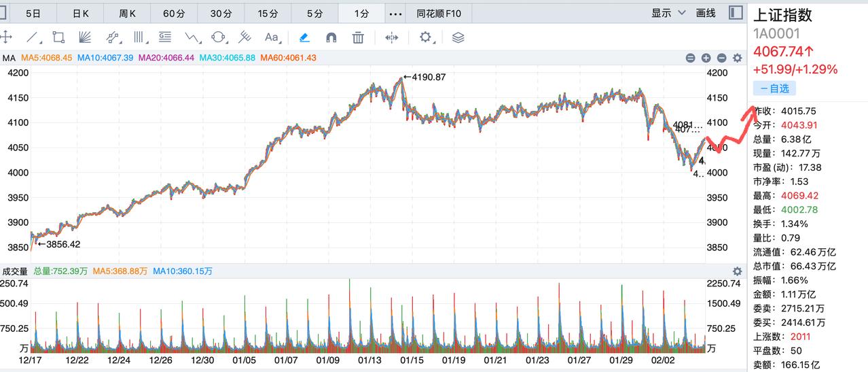Click the equals-sign circle icon above chart

click(x=690, y=58)
